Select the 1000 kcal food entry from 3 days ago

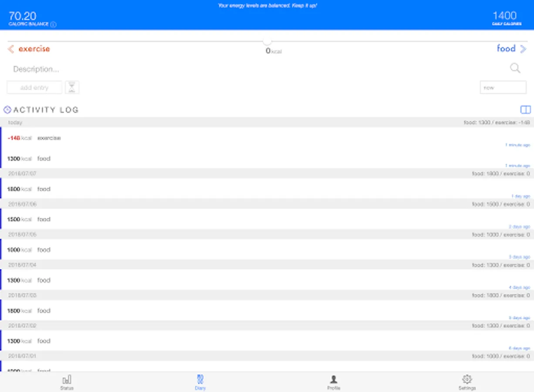267,250
